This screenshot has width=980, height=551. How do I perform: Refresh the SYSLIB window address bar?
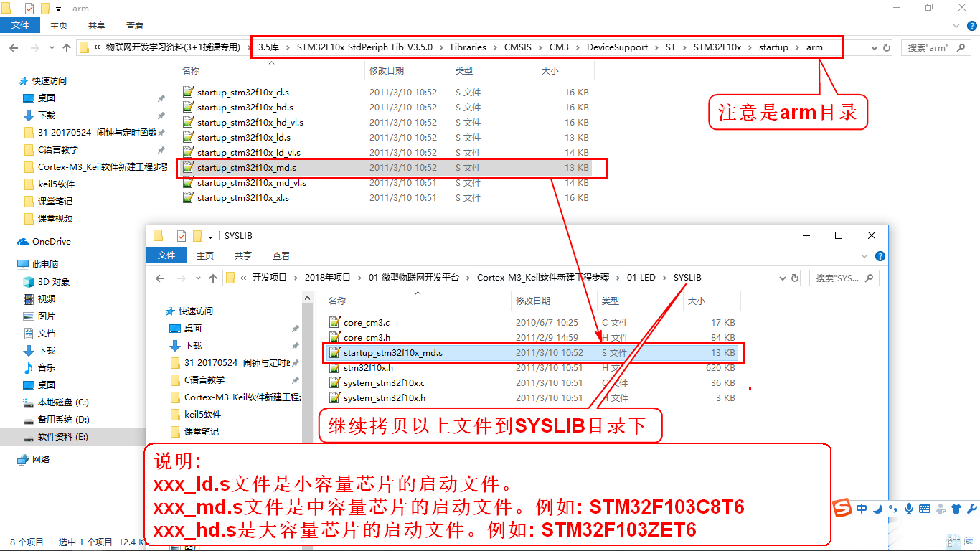pyautogui.click(x=795, y=278)
